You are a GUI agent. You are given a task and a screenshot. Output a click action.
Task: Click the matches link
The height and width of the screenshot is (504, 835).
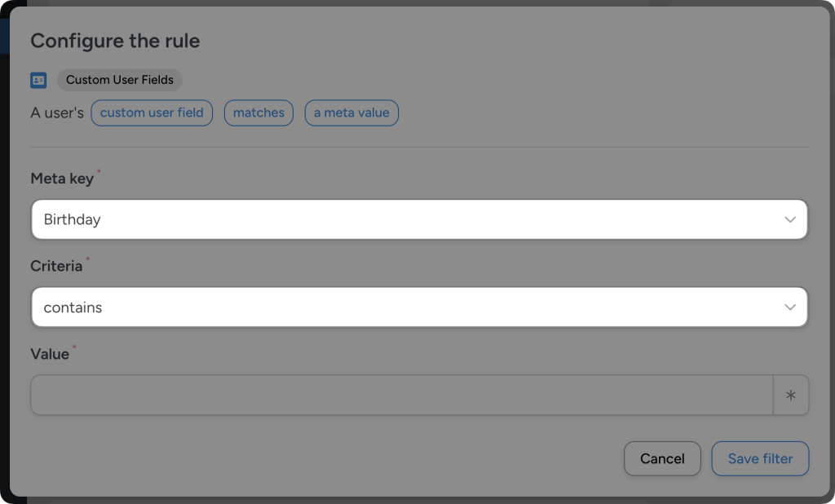258,113
